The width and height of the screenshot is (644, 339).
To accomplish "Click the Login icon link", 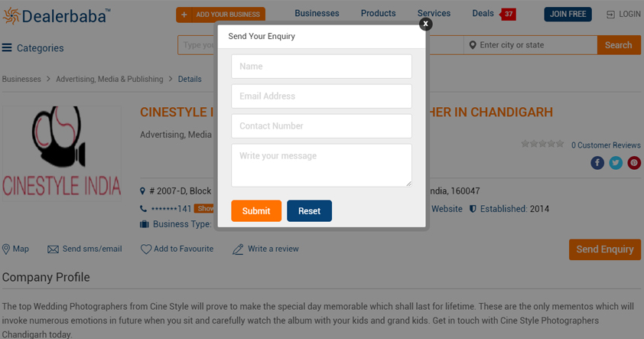I will click(x=610, y=15).
